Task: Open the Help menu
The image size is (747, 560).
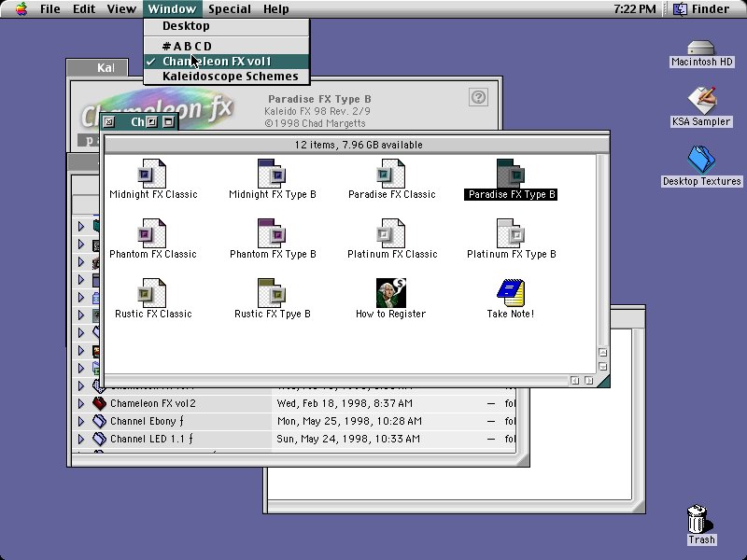Action: (x=276, y=9)
